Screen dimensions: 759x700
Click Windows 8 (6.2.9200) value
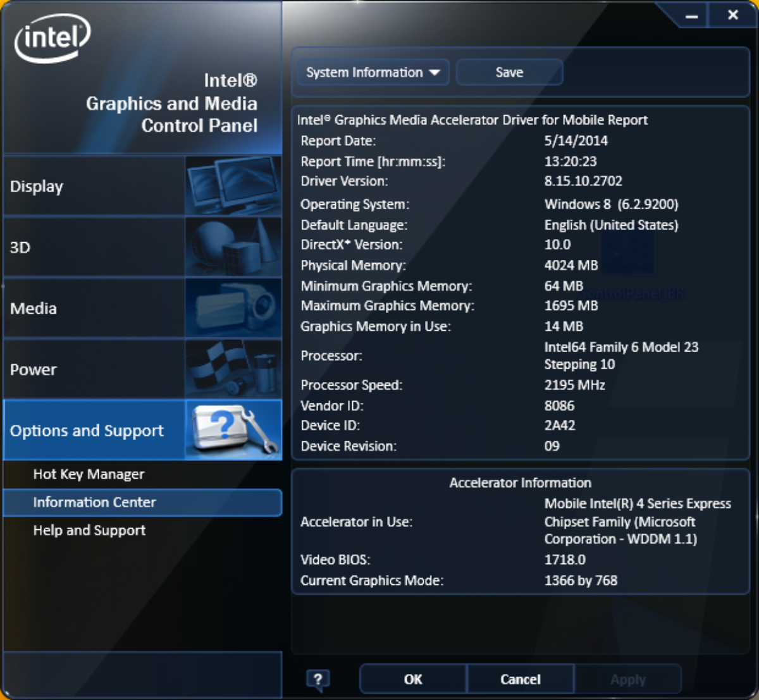611,204
